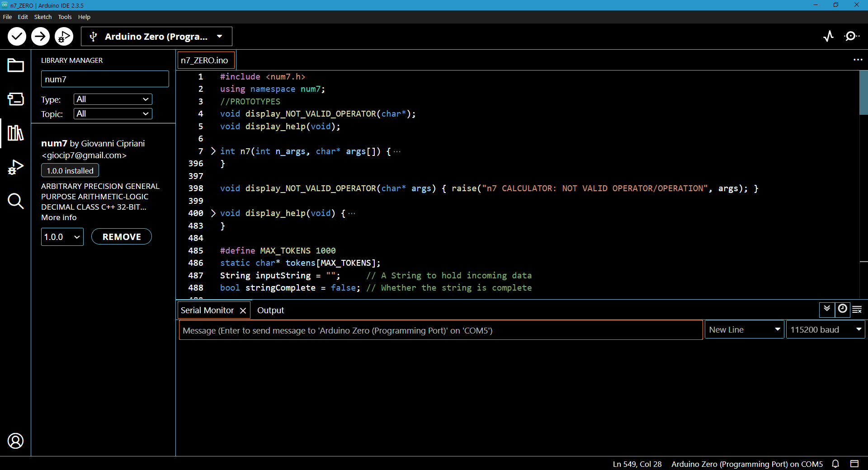This screenshot has width=868, height=470.
Task: Open the More info link for num7
Action: click(59, 217)
